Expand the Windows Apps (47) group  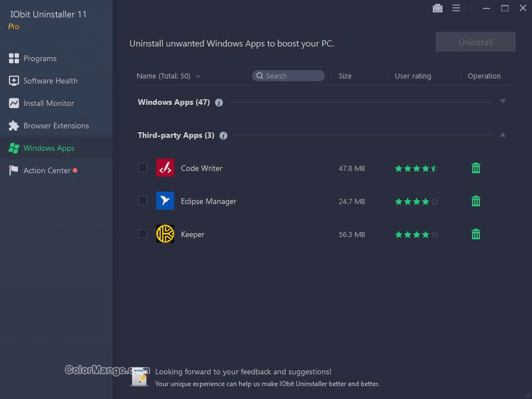502,101
